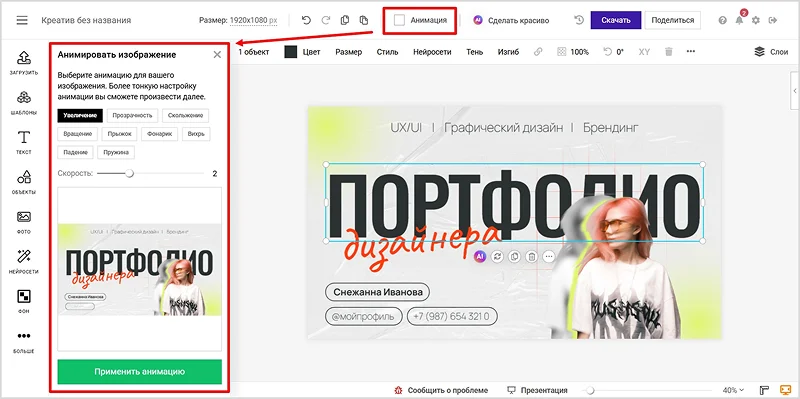Screen dimensions: 800x399
Task: Open the Фото tool
Action: [24, 222]
